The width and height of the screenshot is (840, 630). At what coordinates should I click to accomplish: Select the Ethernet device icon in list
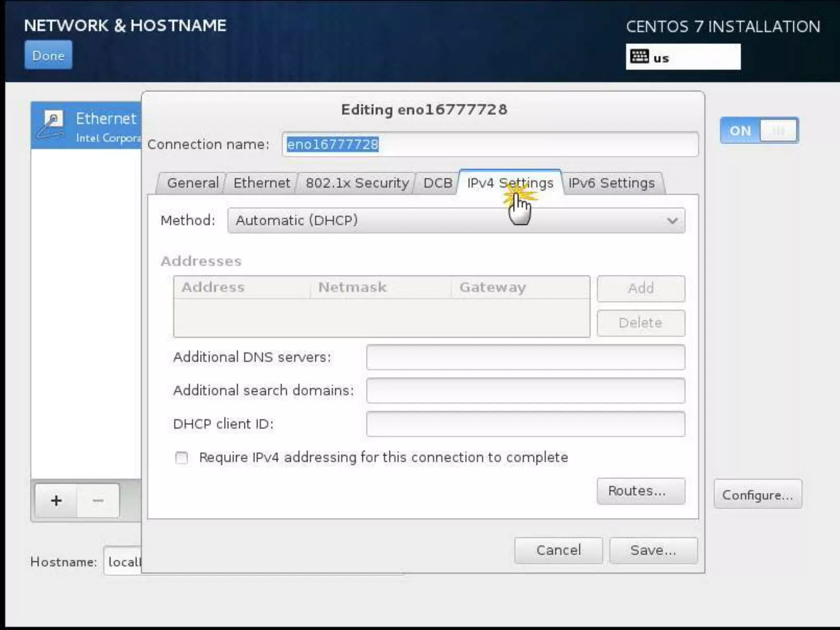coord(51,125)
